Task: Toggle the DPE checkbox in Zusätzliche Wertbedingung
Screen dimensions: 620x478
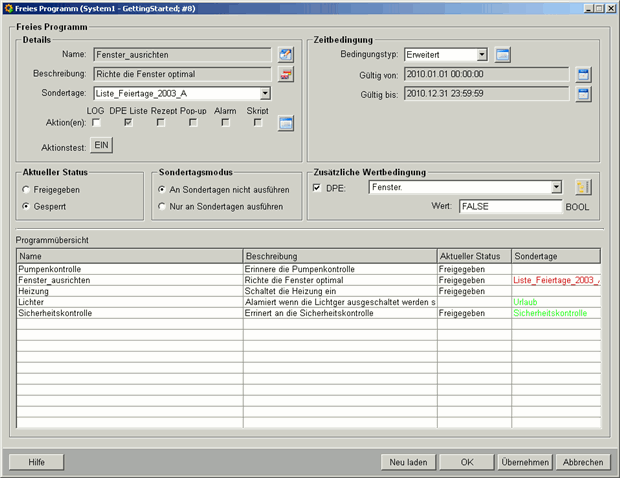Action: coord(317,188)
